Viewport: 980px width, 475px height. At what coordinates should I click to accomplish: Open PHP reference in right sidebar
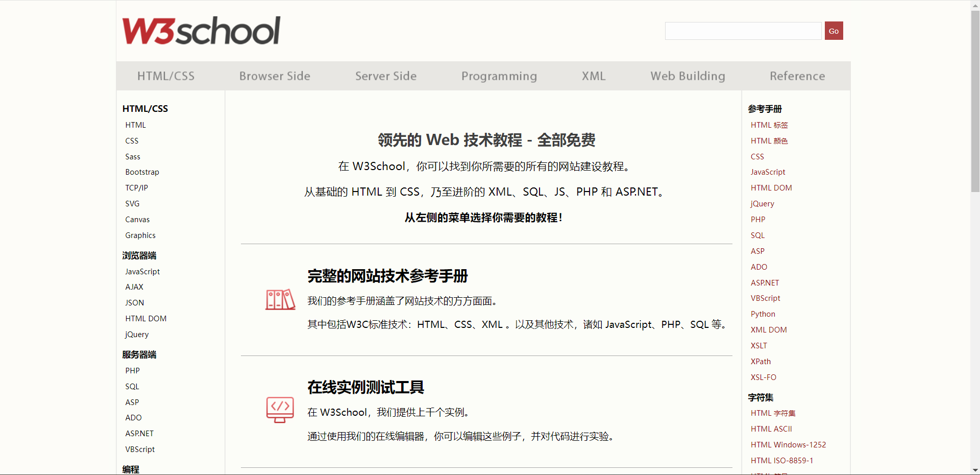point(758,220)
